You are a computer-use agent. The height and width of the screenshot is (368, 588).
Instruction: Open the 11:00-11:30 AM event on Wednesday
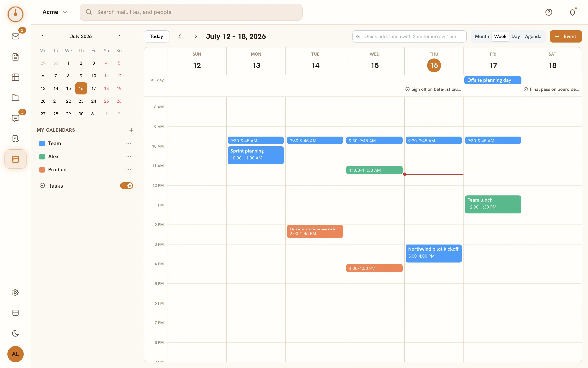click(374, 170)
